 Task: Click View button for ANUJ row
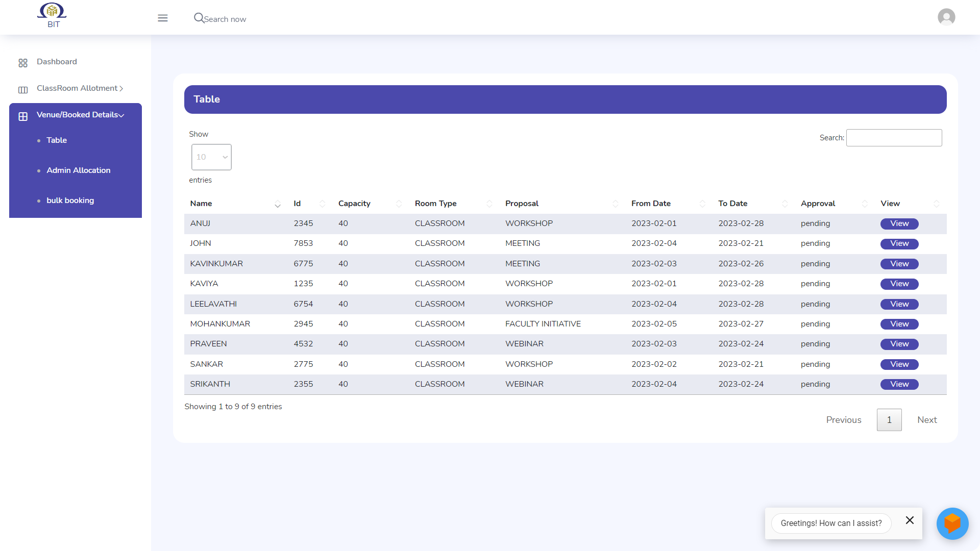tap(899, 223)
